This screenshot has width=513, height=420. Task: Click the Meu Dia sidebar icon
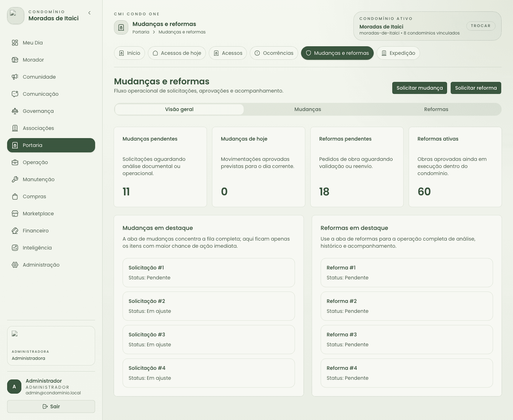(x=15, y=43)
